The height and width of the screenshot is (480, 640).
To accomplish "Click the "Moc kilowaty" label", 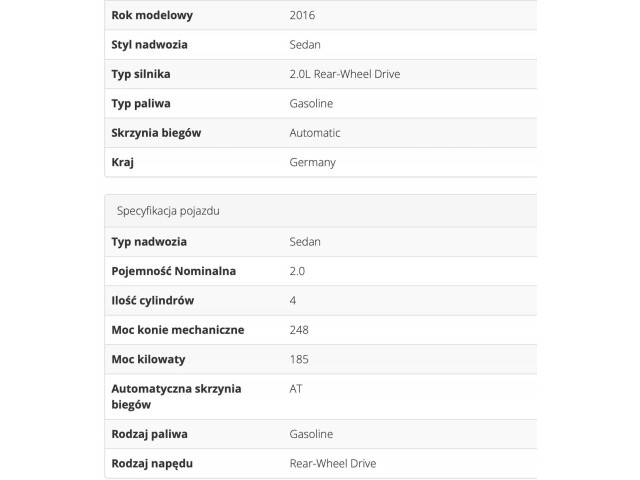I will pos(149,359).
